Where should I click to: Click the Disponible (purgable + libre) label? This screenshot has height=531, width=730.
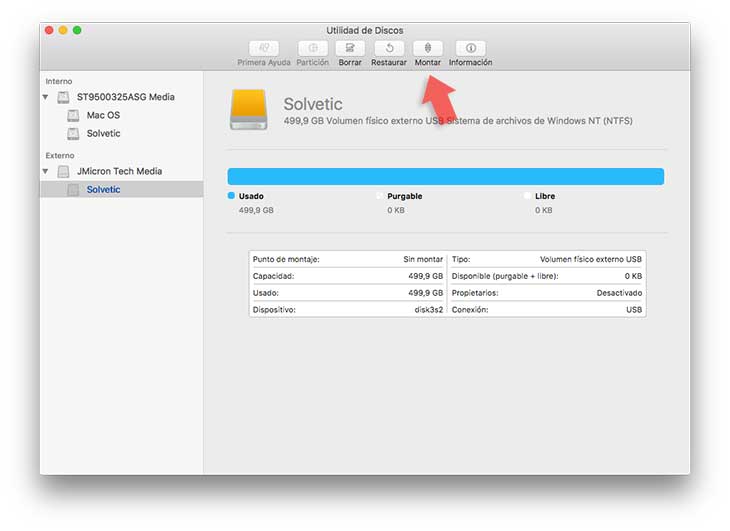point(505,276)
